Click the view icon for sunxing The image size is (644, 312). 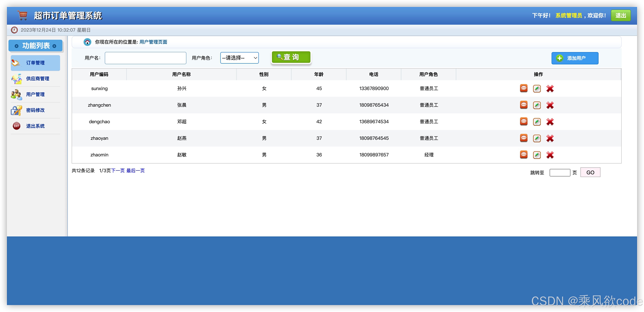(x=523, y=88)
